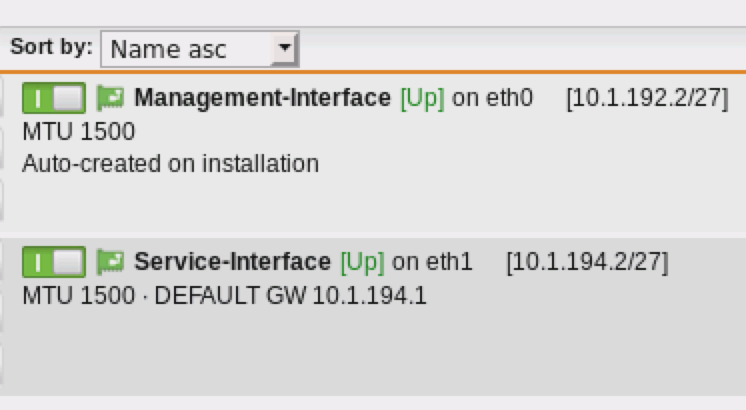Click the 'on eth1' hardware label
Viewport: 746px width, 410px height.
432,262
